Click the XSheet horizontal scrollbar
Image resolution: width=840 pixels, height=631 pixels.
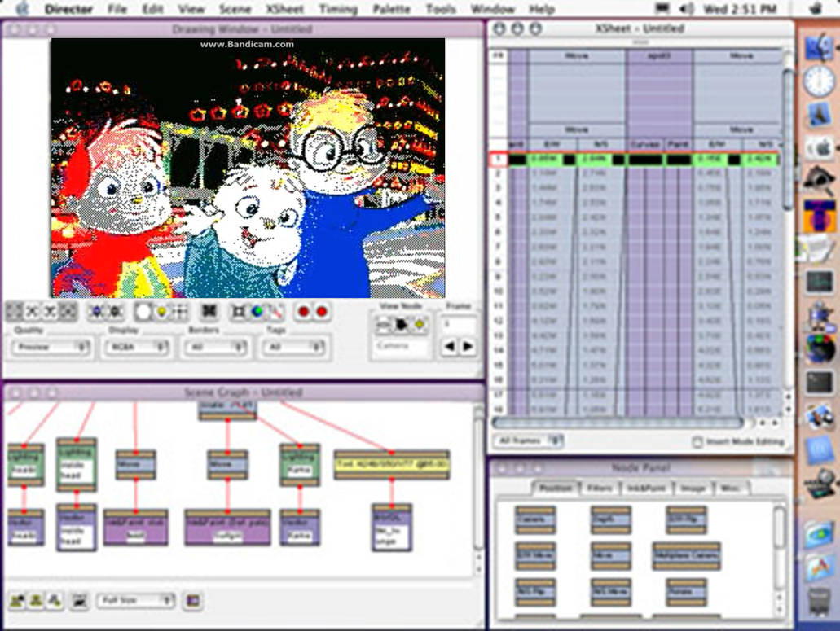(x=617, y=423)
